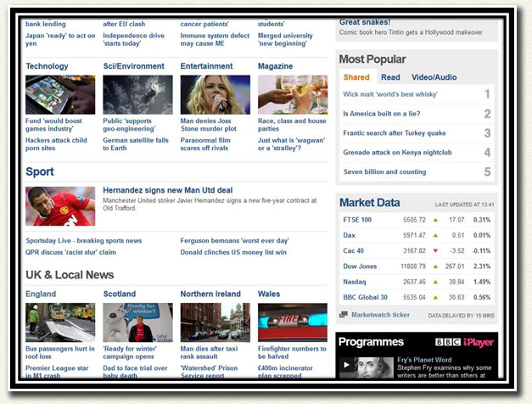Click the Hernandez Man Utd thumbnail

60,206
